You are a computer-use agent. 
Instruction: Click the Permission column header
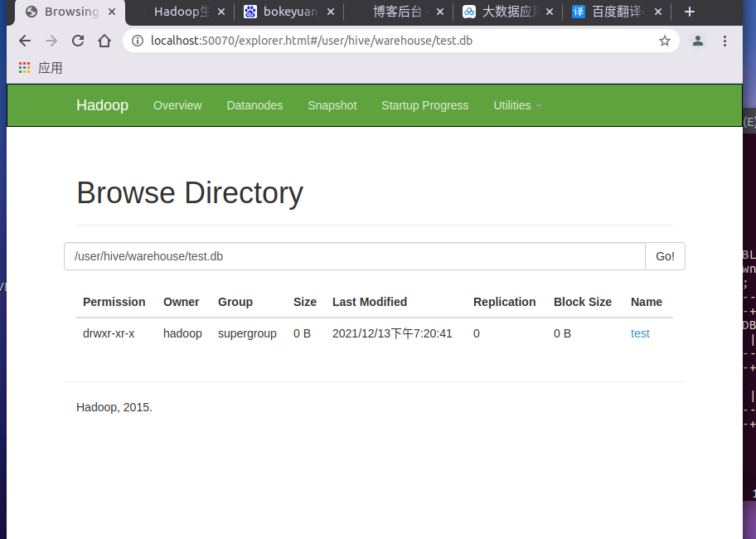(x=114, y=302)
